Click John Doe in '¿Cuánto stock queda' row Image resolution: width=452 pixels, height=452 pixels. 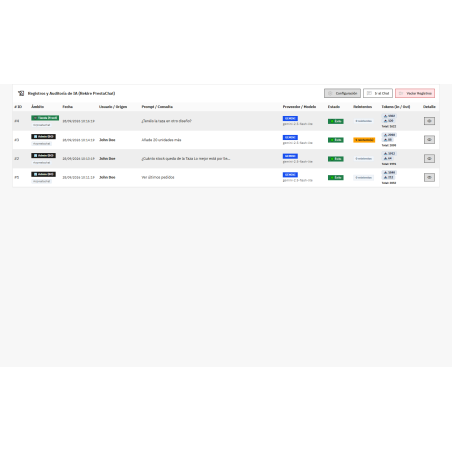[x=107, y=159]
